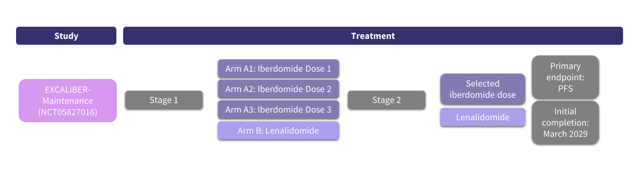Click the Study header box
644x173 pixels.
(x=66, y=36)
